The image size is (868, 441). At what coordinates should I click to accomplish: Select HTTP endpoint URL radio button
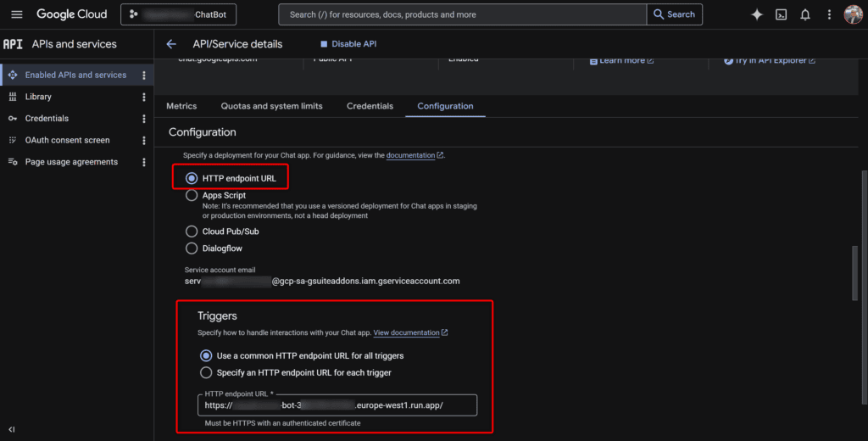192,178
